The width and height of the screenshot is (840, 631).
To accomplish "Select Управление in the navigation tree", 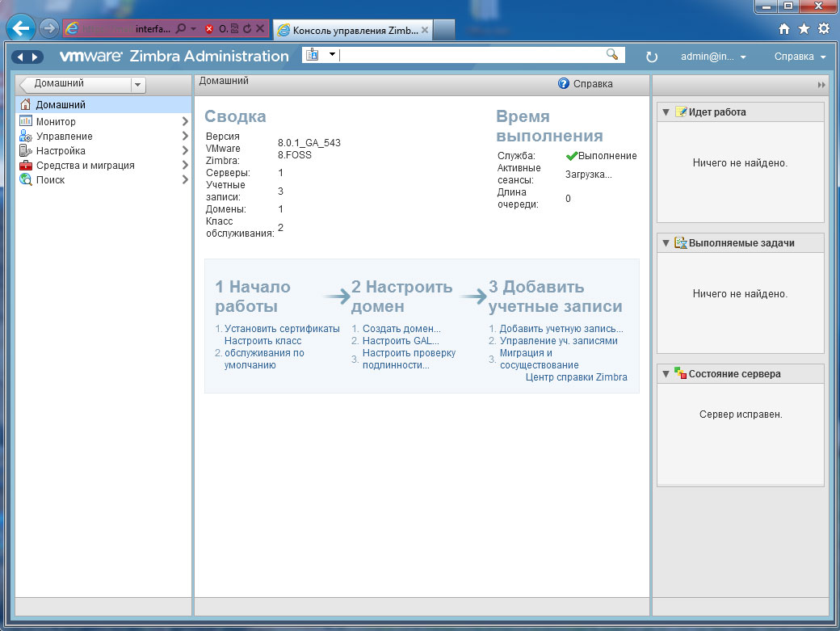I will point(64,137).
